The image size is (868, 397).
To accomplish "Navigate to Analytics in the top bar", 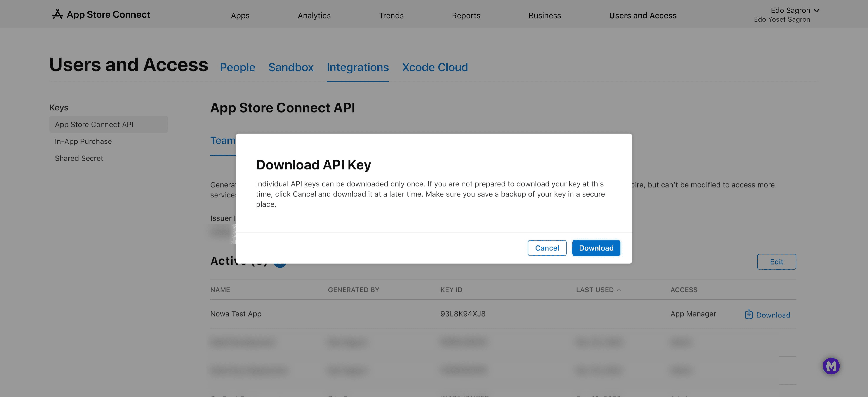I will pos(314,16).
